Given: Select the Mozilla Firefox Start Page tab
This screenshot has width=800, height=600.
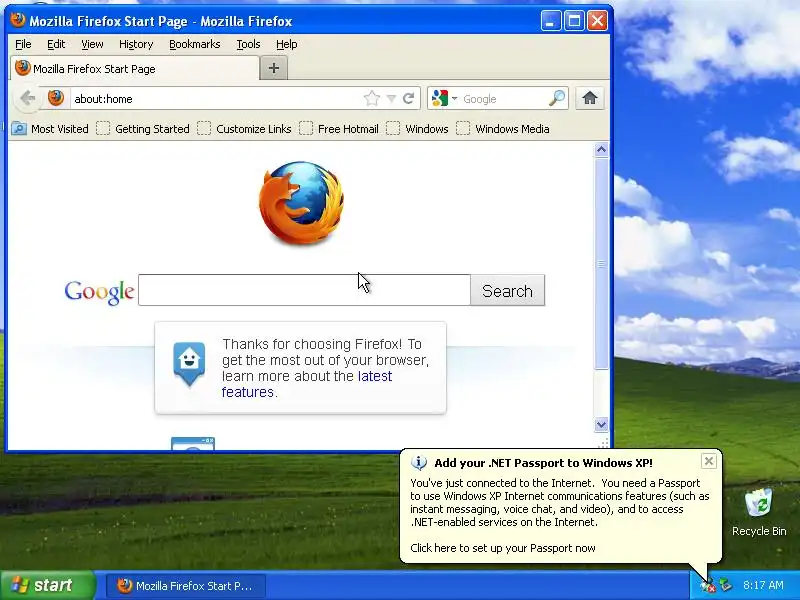Looking at the screenshot, I should tap(135, 68).
